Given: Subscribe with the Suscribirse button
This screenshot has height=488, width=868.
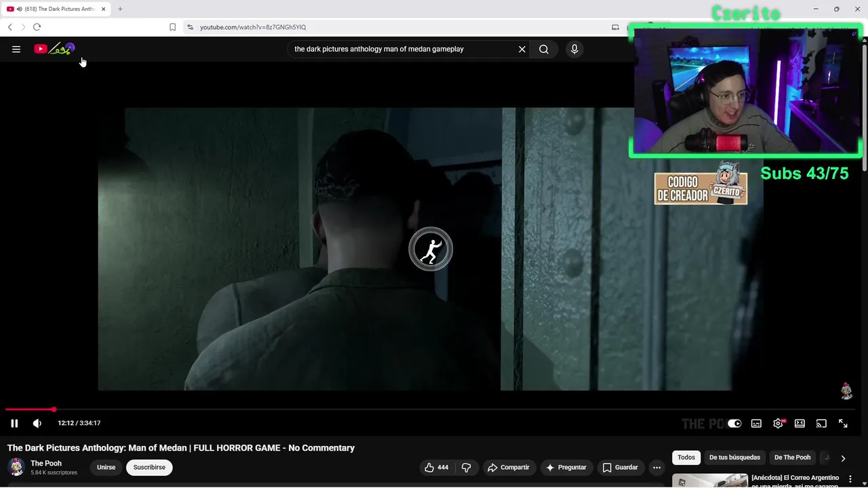Looking at the screenshot, I should [x=149, y=467].
